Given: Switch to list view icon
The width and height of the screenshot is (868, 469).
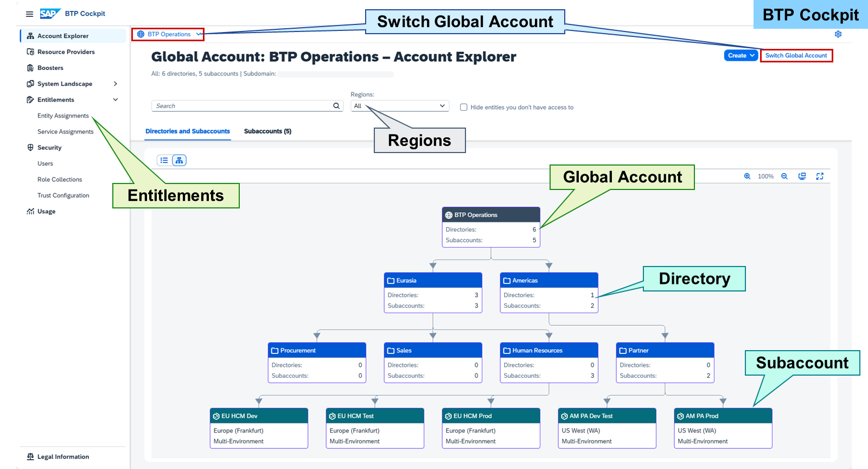Looking at the screenshot, I should tap(164, 160).
